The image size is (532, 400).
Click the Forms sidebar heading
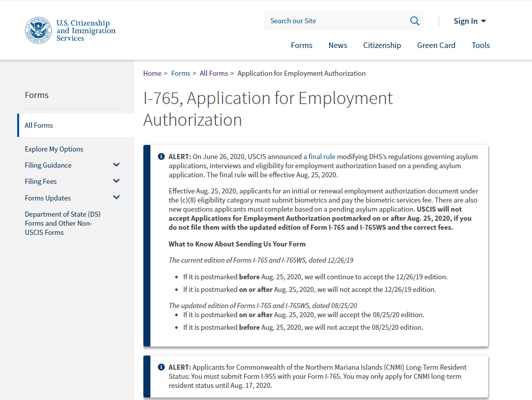pyautogui.click(x=37, y=95)
